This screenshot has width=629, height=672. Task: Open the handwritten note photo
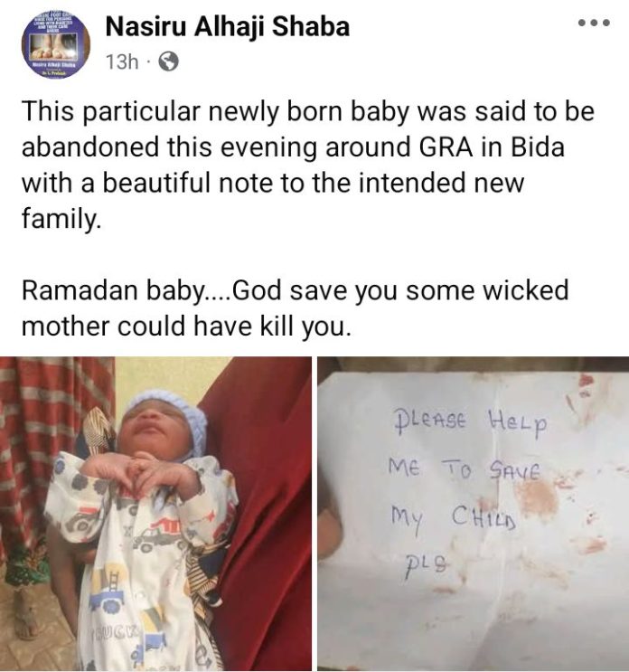coord(473,513)
